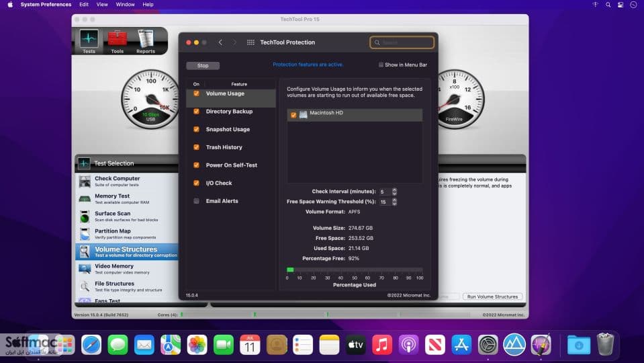
Task: Open Downloads folder in Dock
Action: [579, 344]
